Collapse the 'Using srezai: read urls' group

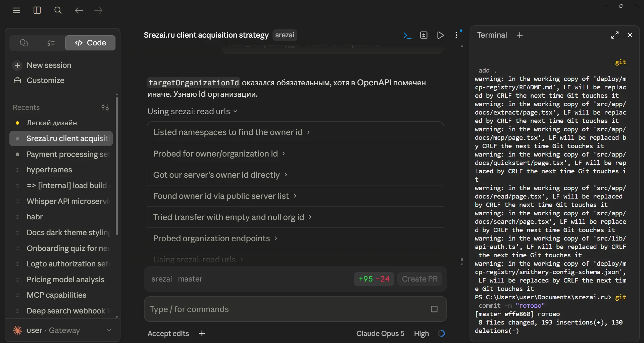(193, 112)
